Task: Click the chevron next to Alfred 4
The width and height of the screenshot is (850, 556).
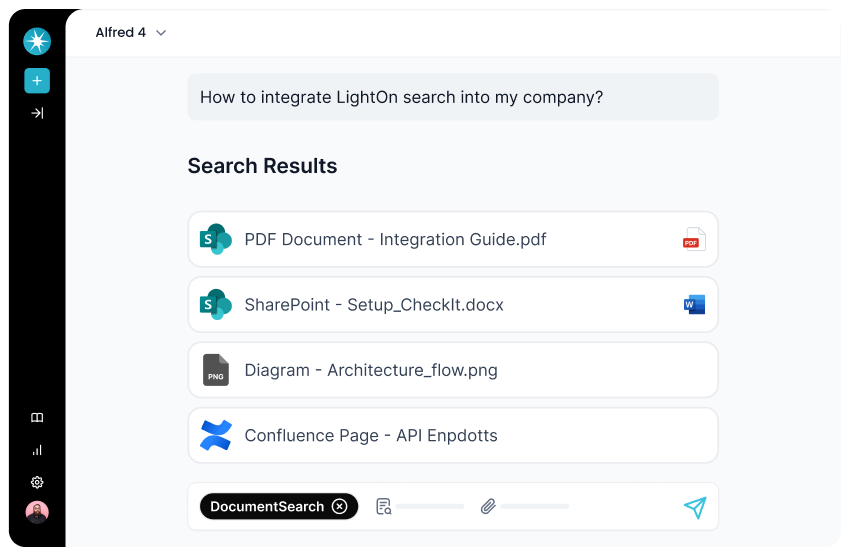Action: (x=161, y=33)
